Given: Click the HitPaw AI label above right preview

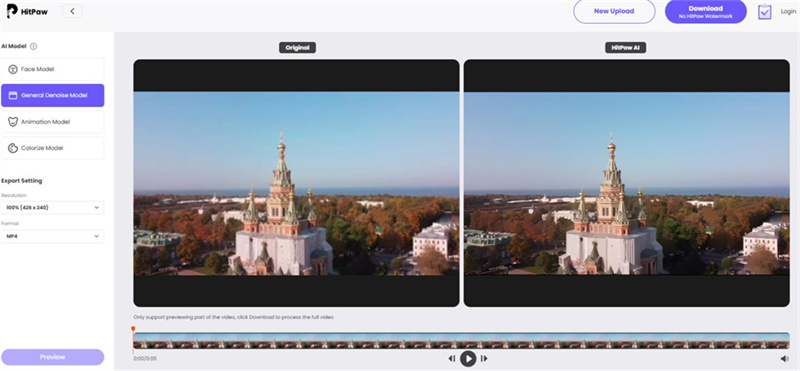Looking at the screenshot, I should pyautogui.click(x=626, y=47).
